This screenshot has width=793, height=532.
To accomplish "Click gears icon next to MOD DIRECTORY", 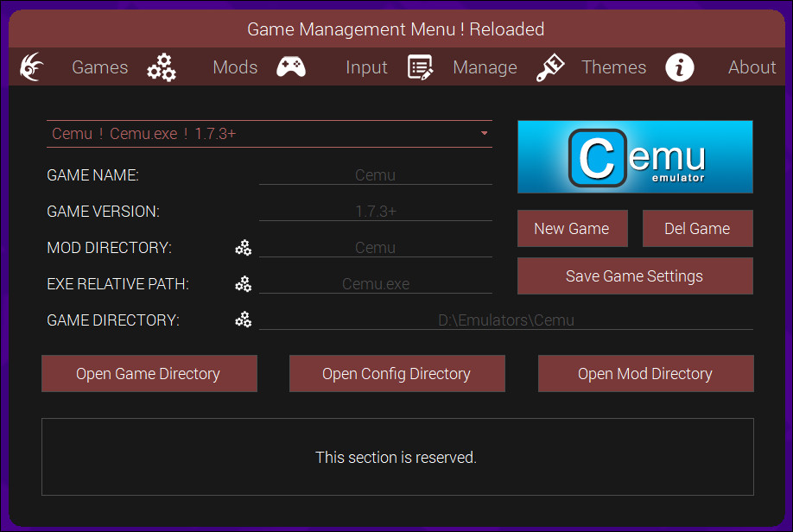I will (244, 248).
